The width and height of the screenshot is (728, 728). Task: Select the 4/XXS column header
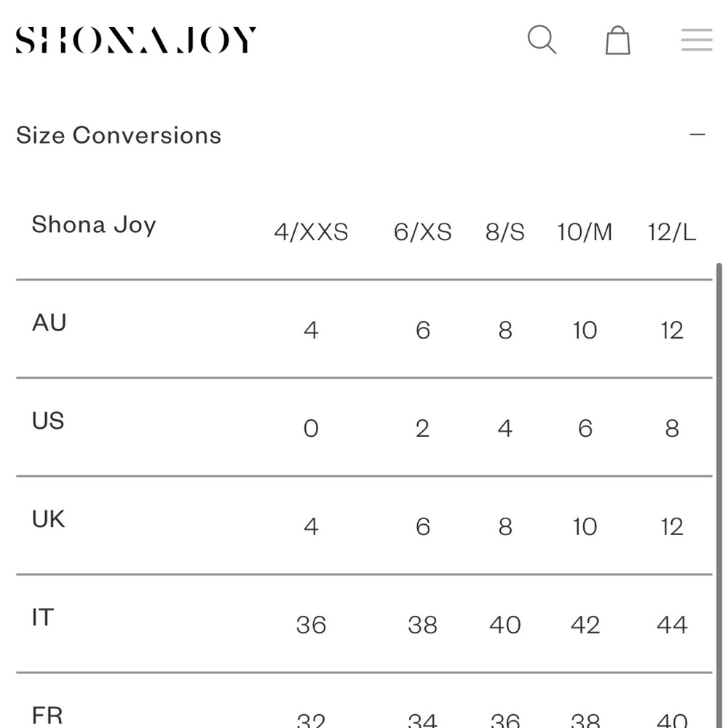tap(311, 232)
